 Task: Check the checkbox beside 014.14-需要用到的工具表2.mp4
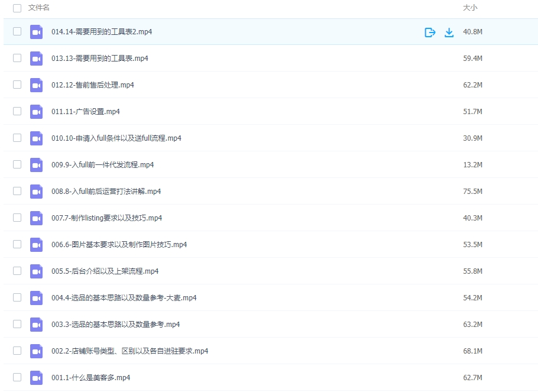(x=17, y=32)
